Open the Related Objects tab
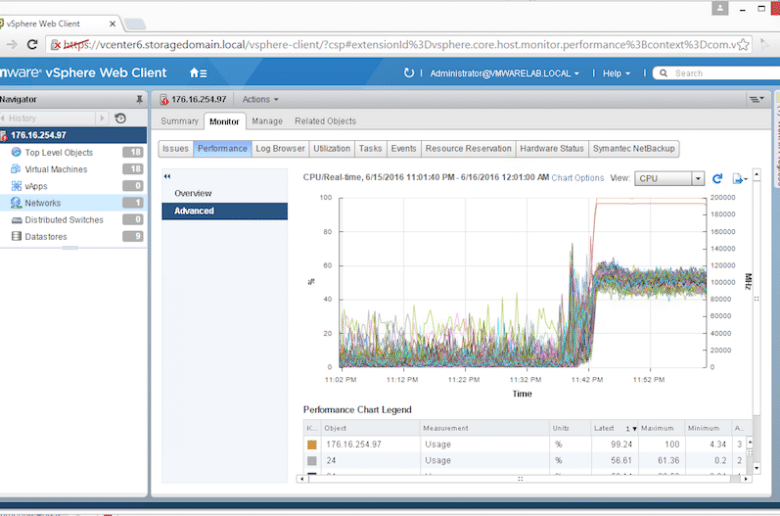This screenshot has height=516, width=780. click(x=325, y=121)
